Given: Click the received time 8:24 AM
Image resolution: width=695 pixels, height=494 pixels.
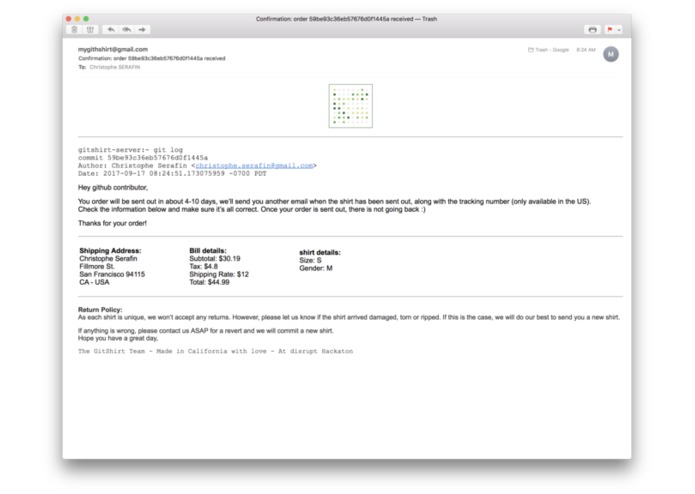Looking at the screenshot, I should click(586, 50).
